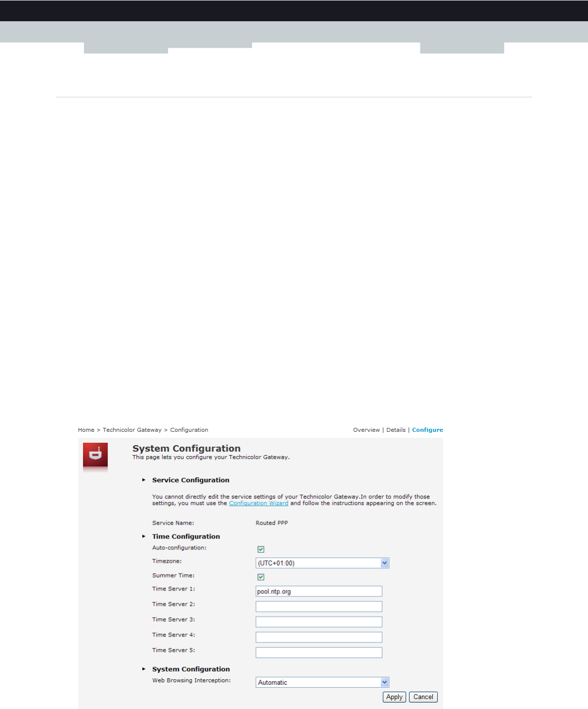Open the Configuration Wizard link

258,503
